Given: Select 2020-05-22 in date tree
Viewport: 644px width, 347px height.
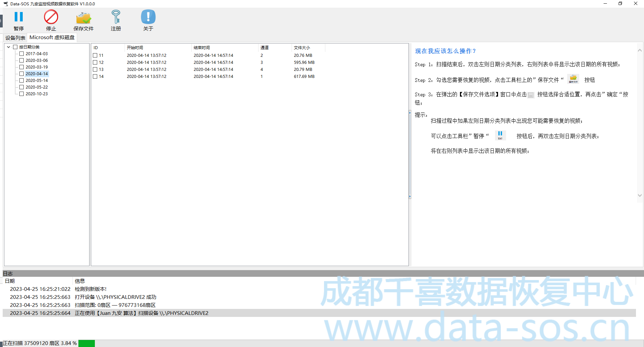Looking at the screenshot, I should (37, 87).
